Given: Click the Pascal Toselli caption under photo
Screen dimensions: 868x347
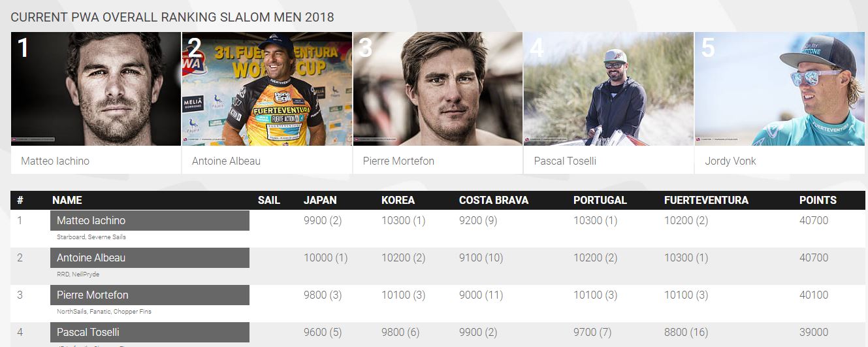Looking at the screenshot, I should pyautogui.click(x=565, y=161).
